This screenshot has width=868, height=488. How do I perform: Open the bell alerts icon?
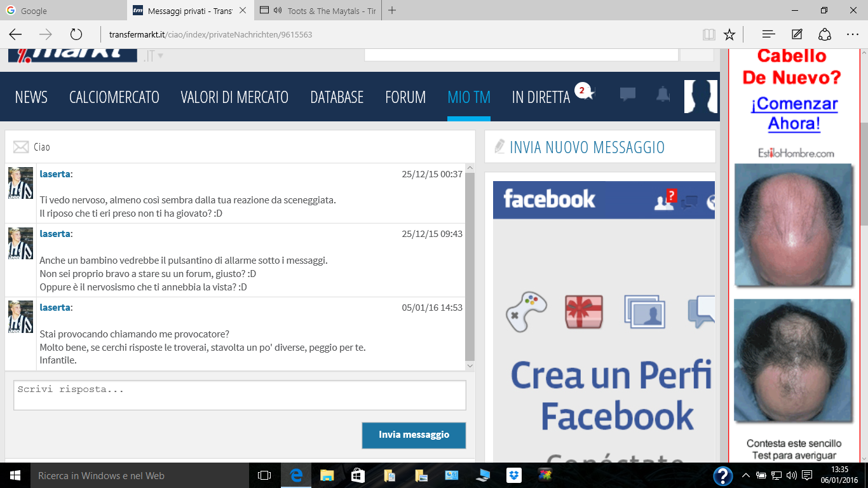pyautogui.click(x=663, y=95)
